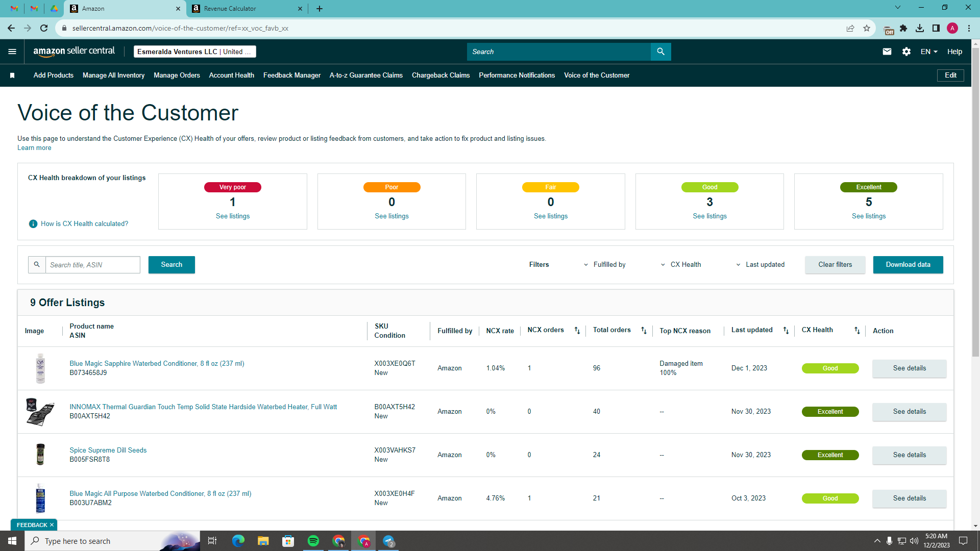The width and height of the screenshot is (980, 551).
Task: Reload the page with browser refresh
Action: coord(44,28)
